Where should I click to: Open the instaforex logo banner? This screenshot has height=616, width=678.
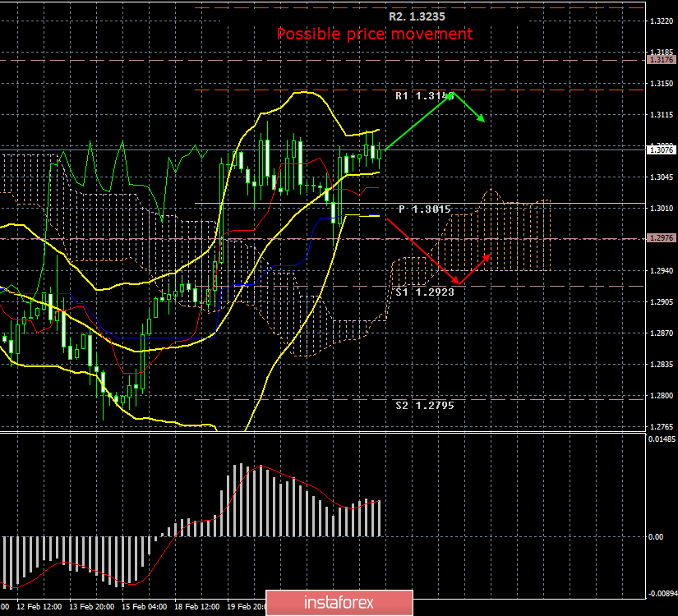[339, 603]
